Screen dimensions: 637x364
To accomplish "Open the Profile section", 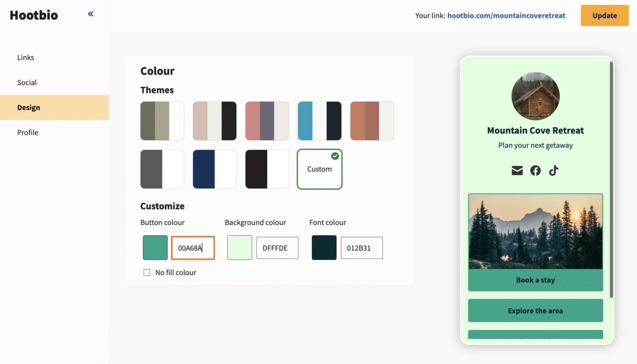I will tap(28, 132).
